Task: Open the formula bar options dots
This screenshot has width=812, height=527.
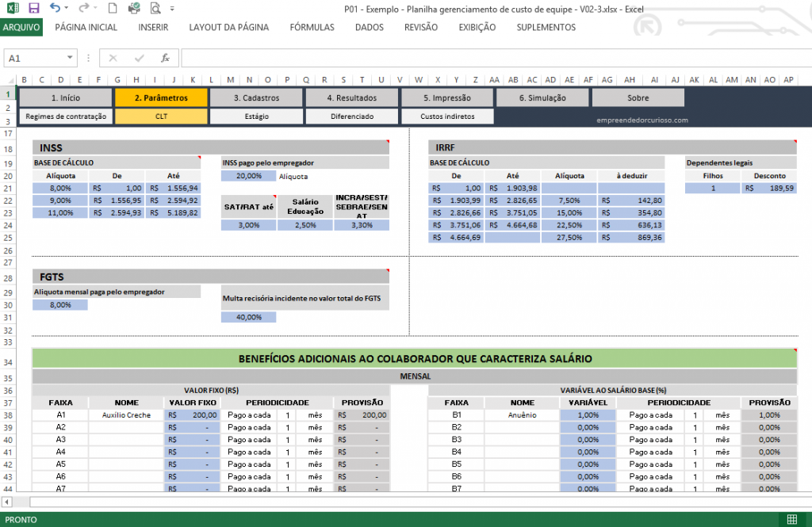Action: (88, 58)
